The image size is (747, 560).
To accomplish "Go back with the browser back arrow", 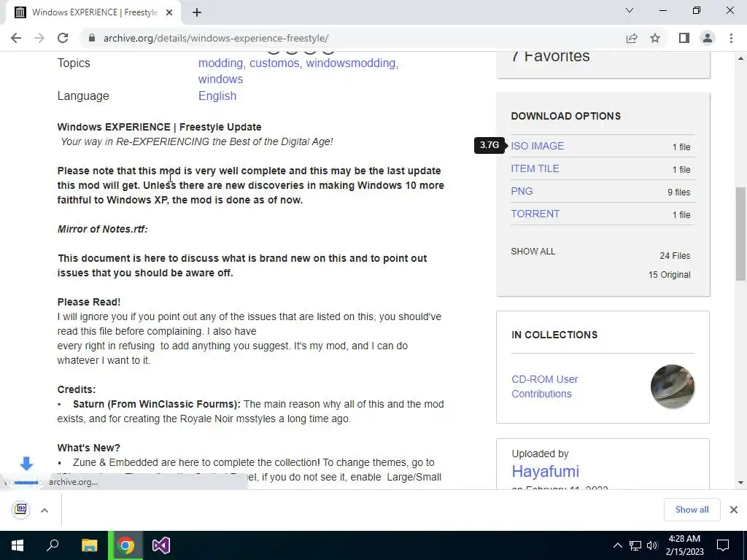I will coord(16,38).
